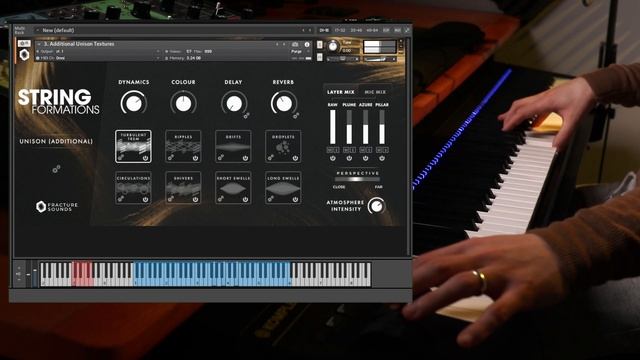Click the Raw layer fader
Screen dimensions: 640x360
click(333, 127)
